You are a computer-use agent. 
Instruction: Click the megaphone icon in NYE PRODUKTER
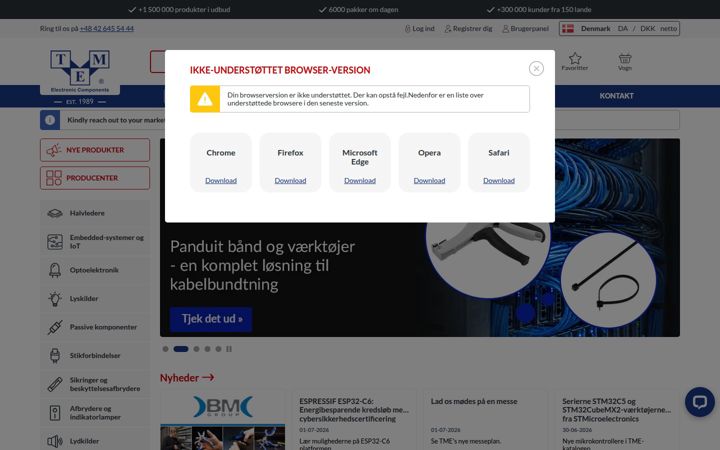(x=53, y=150)
